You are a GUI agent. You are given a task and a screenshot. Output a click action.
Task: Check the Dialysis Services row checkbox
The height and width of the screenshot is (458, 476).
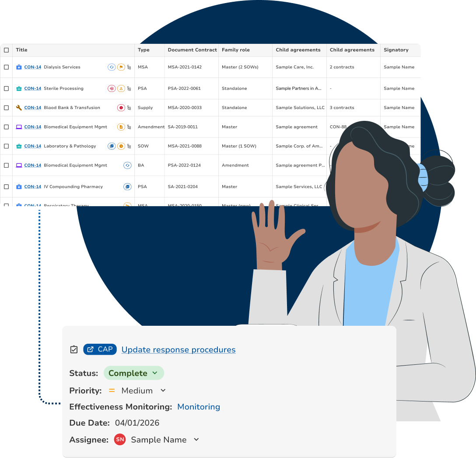[7, 67]
